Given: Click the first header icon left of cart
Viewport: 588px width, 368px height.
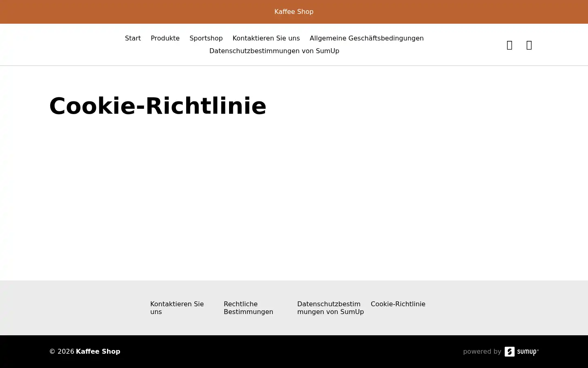Looking at the screenshot, I should coord(510,45).
